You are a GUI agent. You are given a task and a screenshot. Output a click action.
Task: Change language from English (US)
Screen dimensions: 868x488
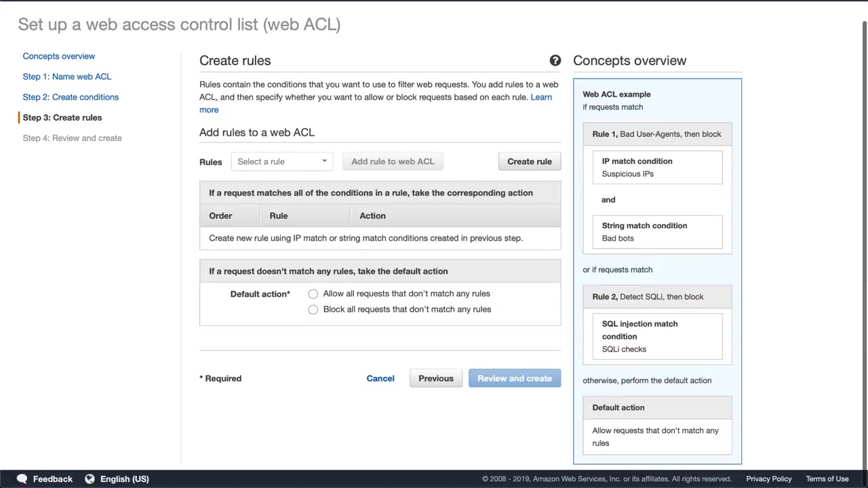125,479
